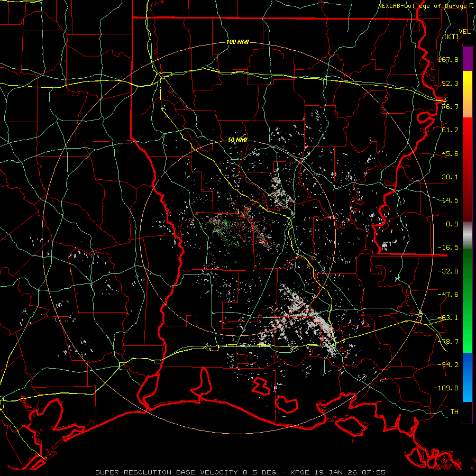
Task: Click the -94.2 velocity scale value
Action: tap(448, 365)
